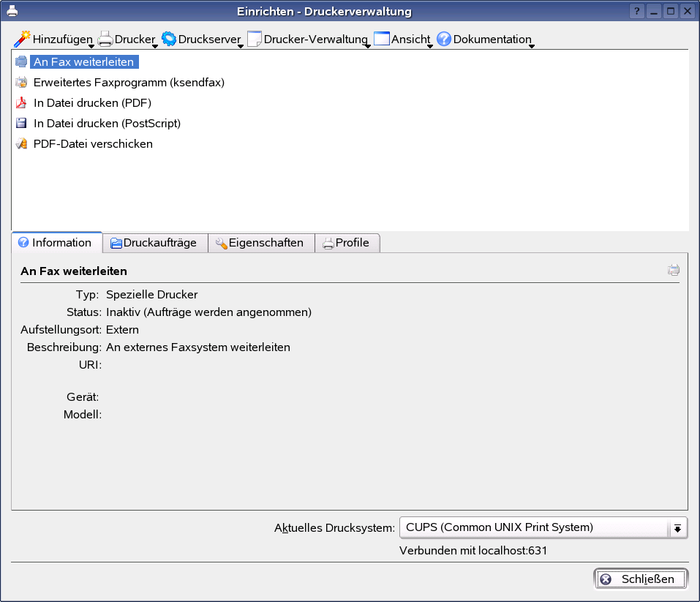Screen dimensions: 700x602
Task: Click the title bar help question mark
Action: [x=637, y=11]
